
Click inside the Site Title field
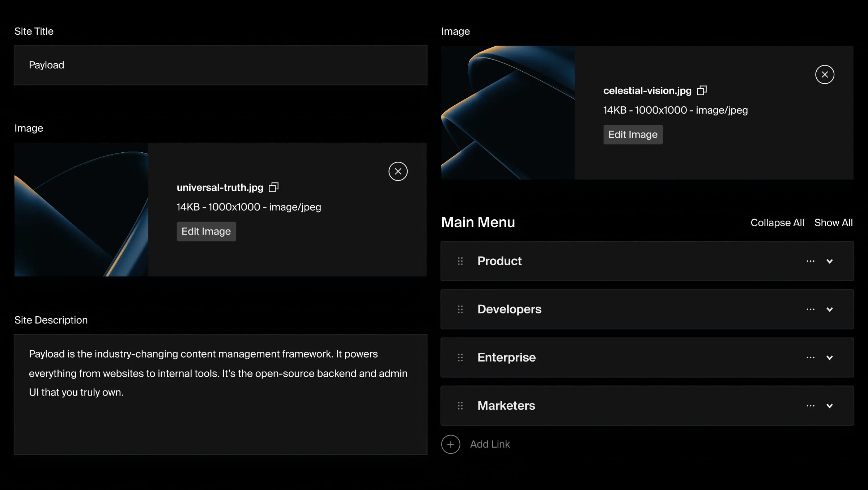pos(220,65)
